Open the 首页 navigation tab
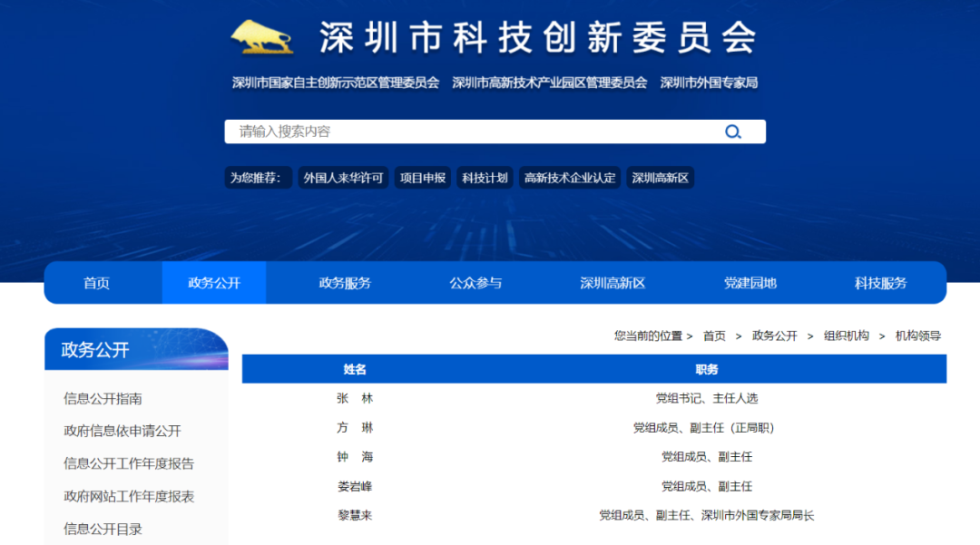Screen dimensions: 980x545 pyautogui.click(x=96, y=283)
